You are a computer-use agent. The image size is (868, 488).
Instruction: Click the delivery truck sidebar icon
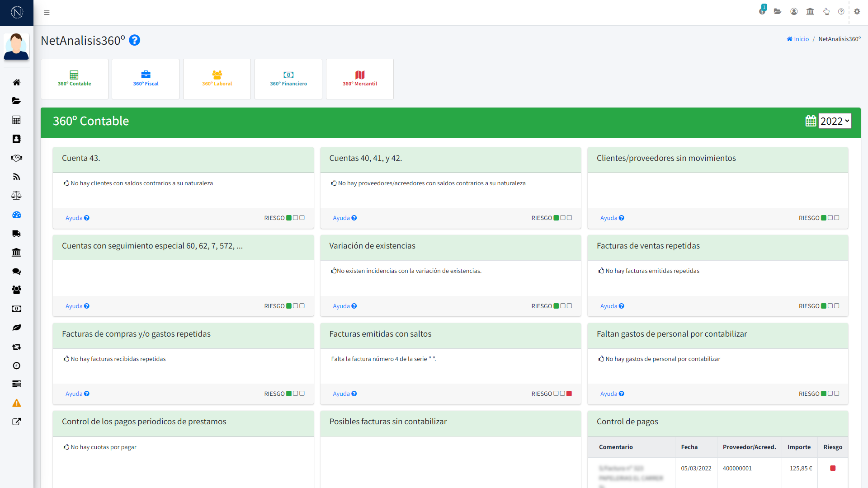tap(16, 234)
